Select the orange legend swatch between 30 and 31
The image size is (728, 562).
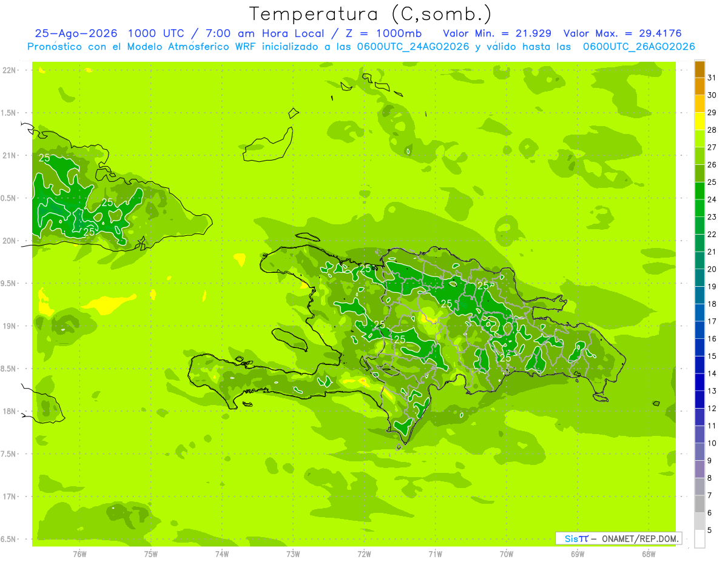click(x=699, y=87)
